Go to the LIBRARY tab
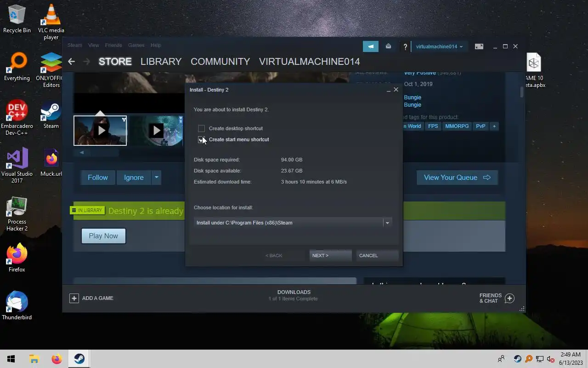 click(161, 61)
